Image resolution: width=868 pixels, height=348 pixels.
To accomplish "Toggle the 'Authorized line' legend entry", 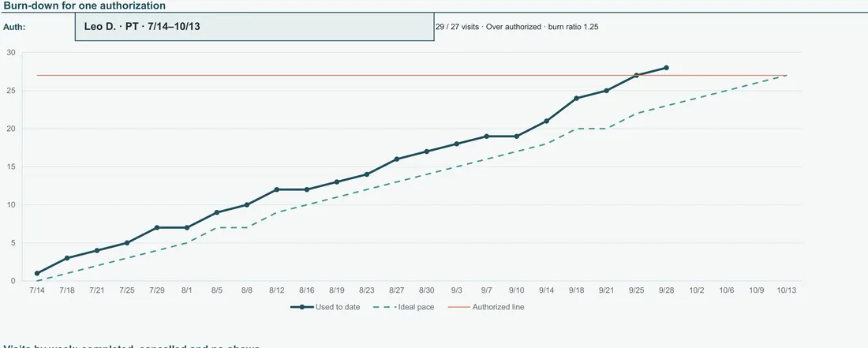I will 485,307.
